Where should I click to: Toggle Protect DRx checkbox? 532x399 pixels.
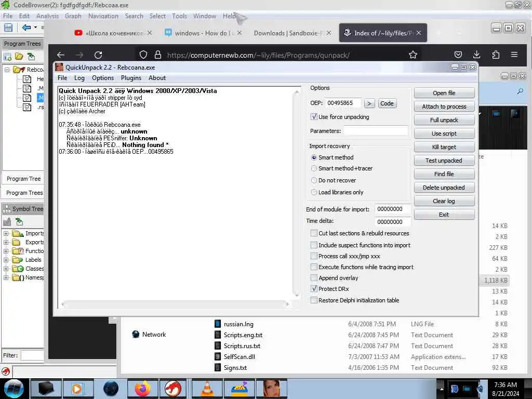tap(314, 289)
